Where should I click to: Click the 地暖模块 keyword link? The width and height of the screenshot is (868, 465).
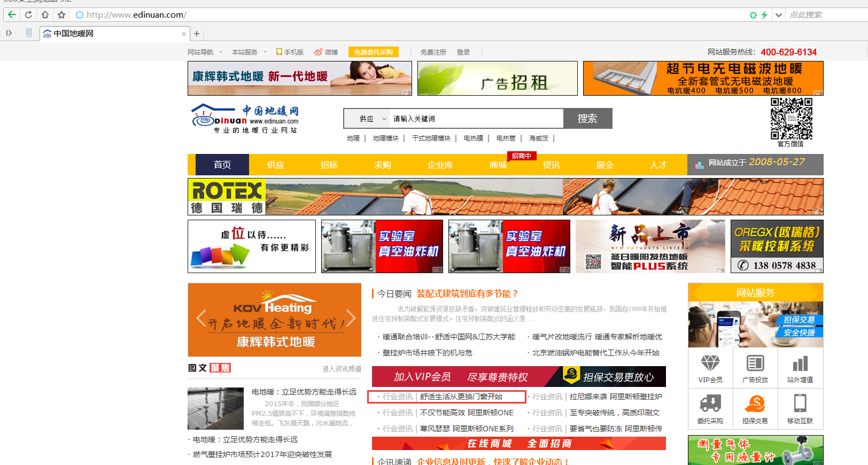coord(386,138)
